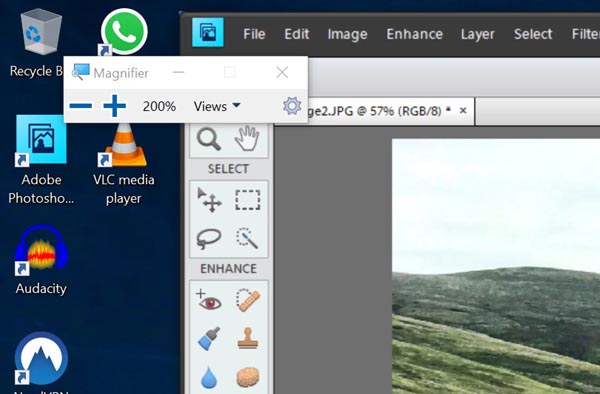The width and height of the screenshot is (600, 394).
Task: Zoom out with Magnifier minus button
Action: (x=81, y=106)
